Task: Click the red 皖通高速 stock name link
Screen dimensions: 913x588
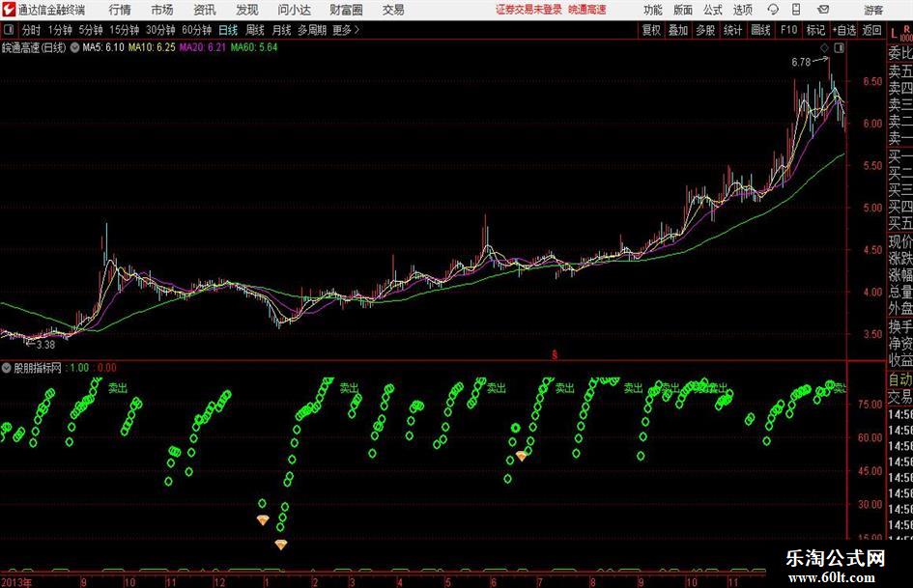Action: tap(587, 10)
